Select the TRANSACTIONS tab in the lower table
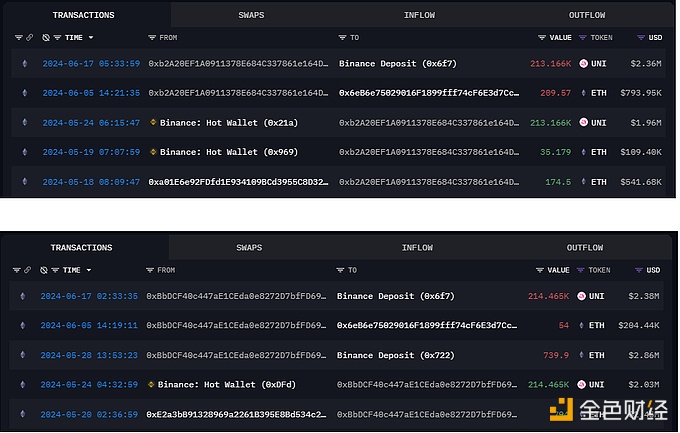Viewport: 680px width, 433px height. (x=82, y=248)
